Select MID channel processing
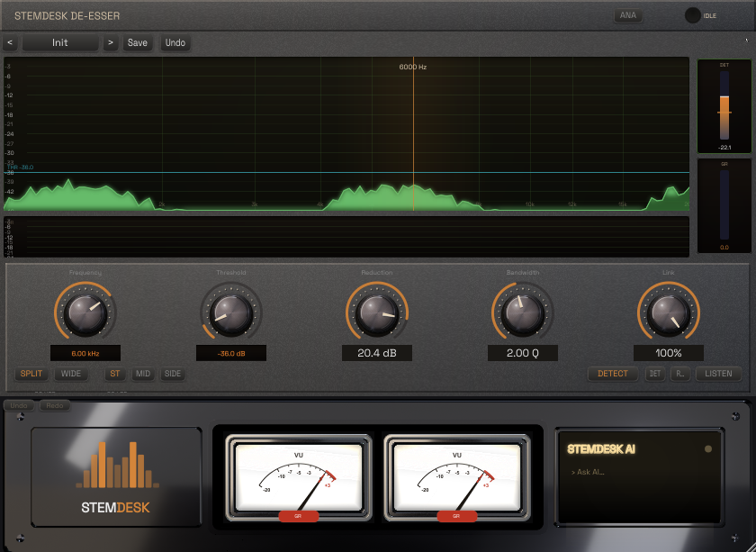756x552 pixels. 143,374
